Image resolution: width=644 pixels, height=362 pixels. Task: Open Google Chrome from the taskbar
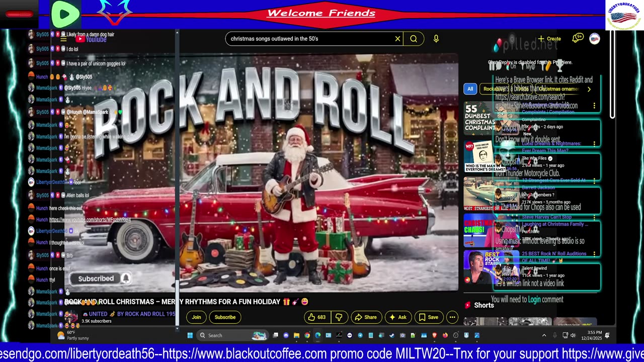coord(307,335)
